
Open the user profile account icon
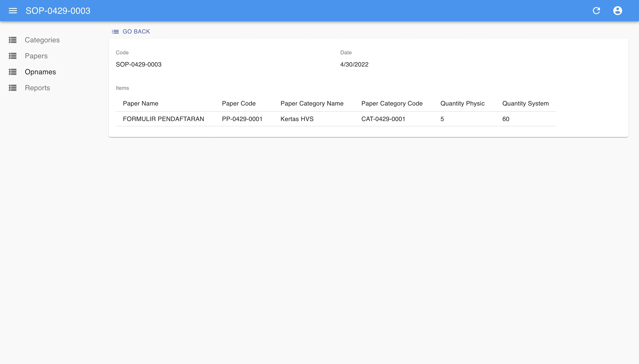[x=617, y=11]
